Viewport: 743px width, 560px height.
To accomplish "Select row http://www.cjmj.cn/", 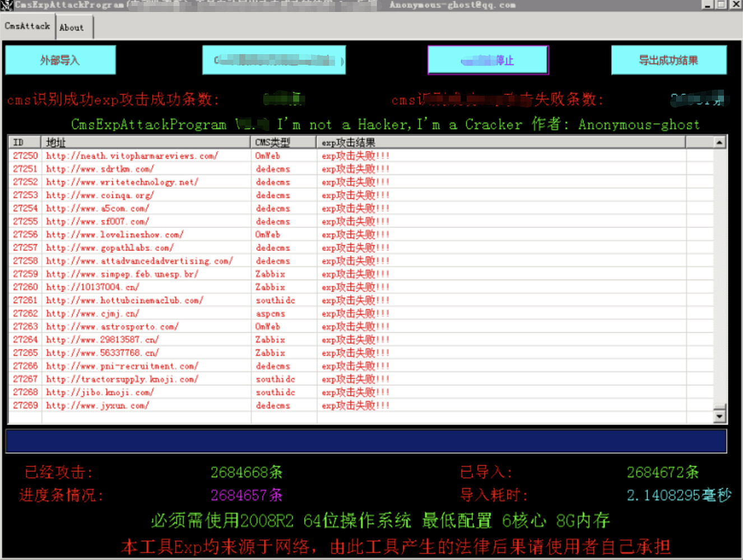I will coord(361,314).
